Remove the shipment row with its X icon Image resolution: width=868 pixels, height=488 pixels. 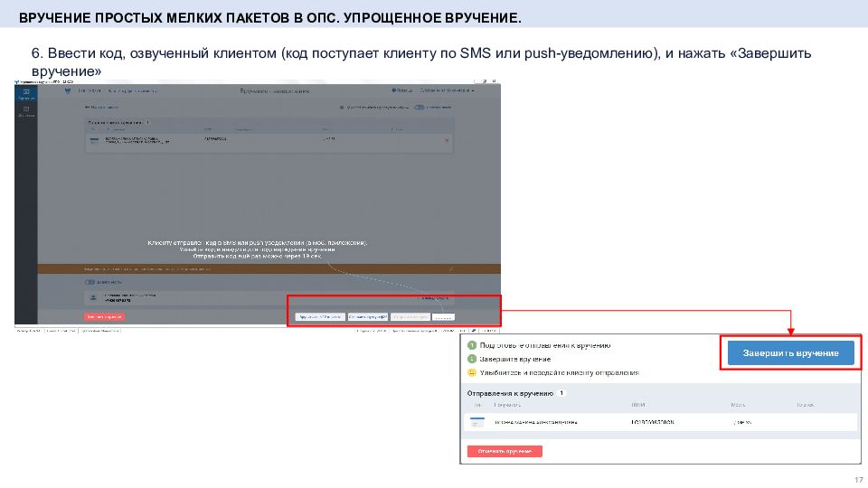tap(447, 141)
